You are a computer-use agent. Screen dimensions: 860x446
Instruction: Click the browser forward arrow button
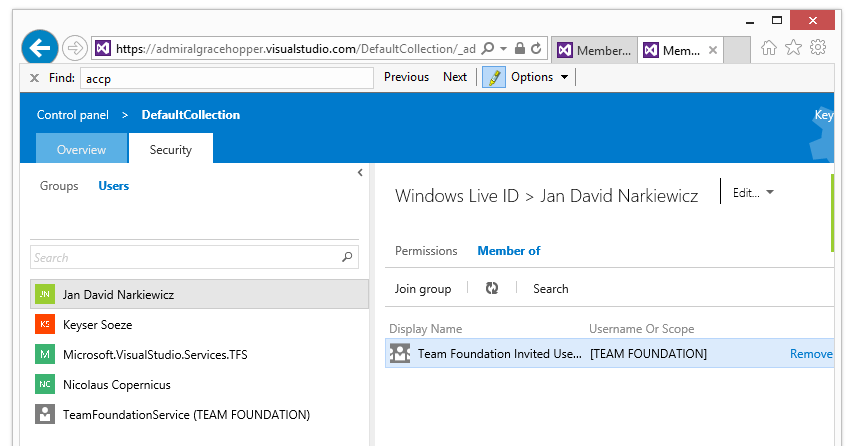click(75, 48)
